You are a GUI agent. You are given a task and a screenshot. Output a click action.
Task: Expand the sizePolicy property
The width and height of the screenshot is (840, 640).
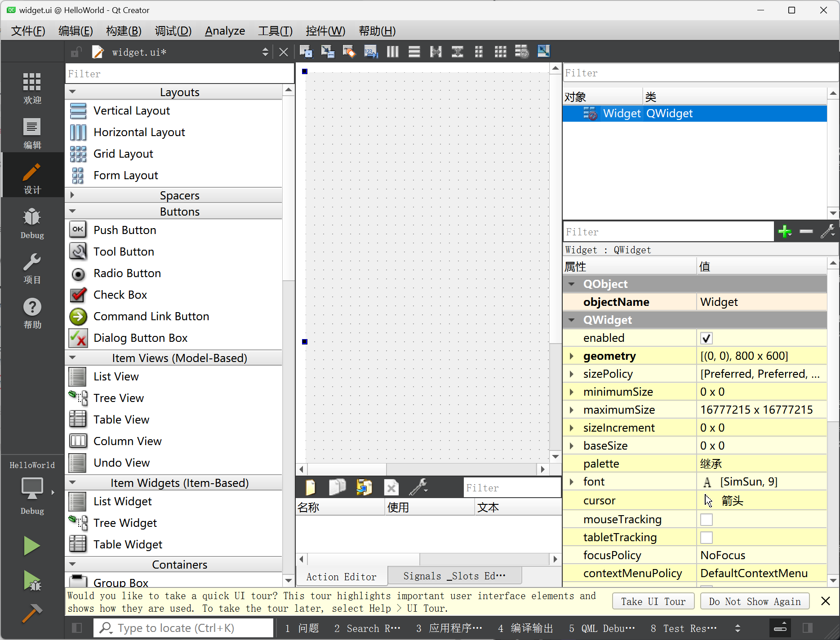(x=572, y=374)
